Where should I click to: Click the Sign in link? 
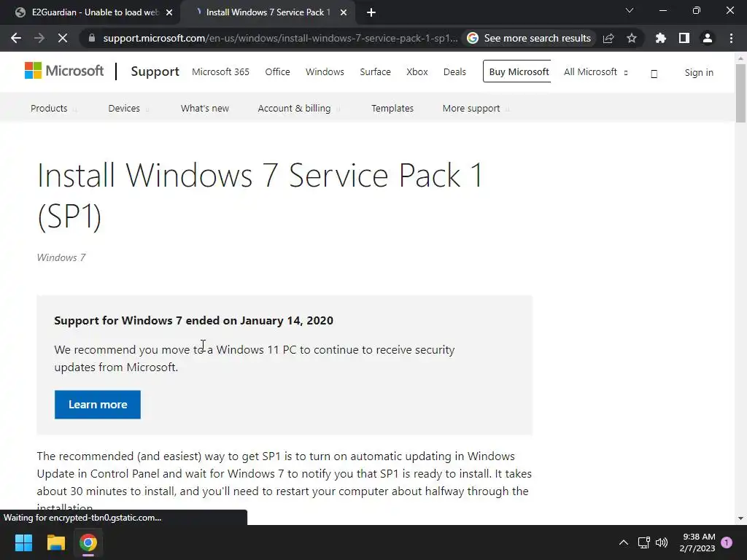[699, 72]
